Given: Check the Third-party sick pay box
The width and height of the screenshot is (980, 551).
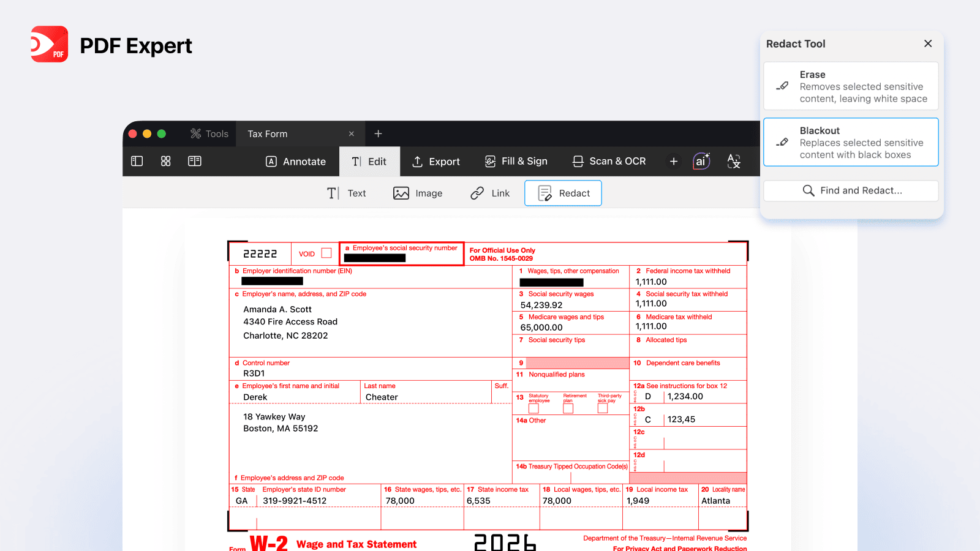Looking at the screenshot, I should coord(603,408).
